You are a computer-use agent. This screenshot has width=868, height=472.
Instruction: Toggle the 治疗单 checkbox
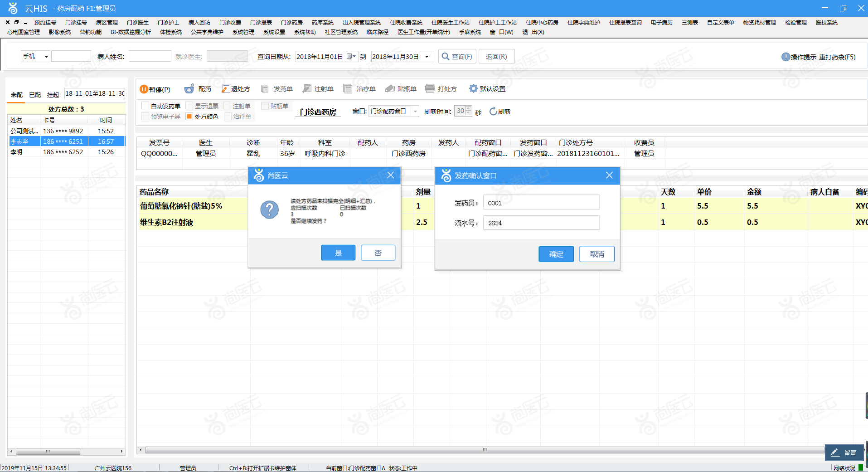pyautogui.click(x=228, y=117)
